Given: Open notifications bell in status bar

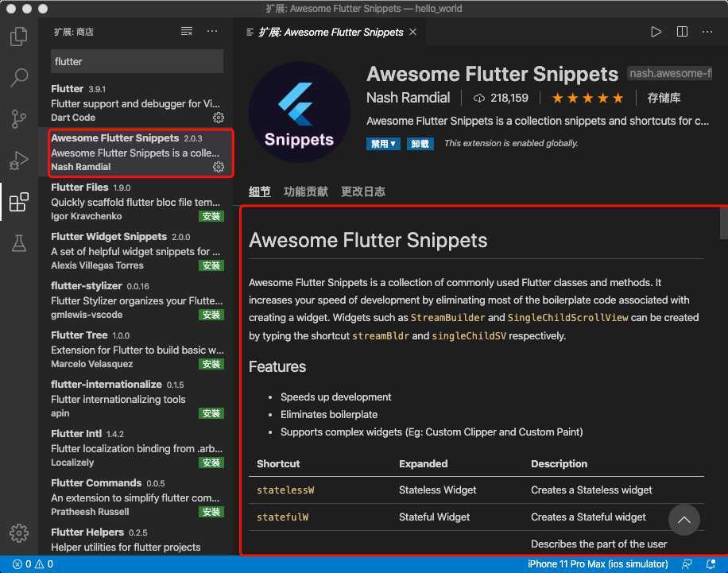Looking at the screenshot, I should tap(711, 564).
